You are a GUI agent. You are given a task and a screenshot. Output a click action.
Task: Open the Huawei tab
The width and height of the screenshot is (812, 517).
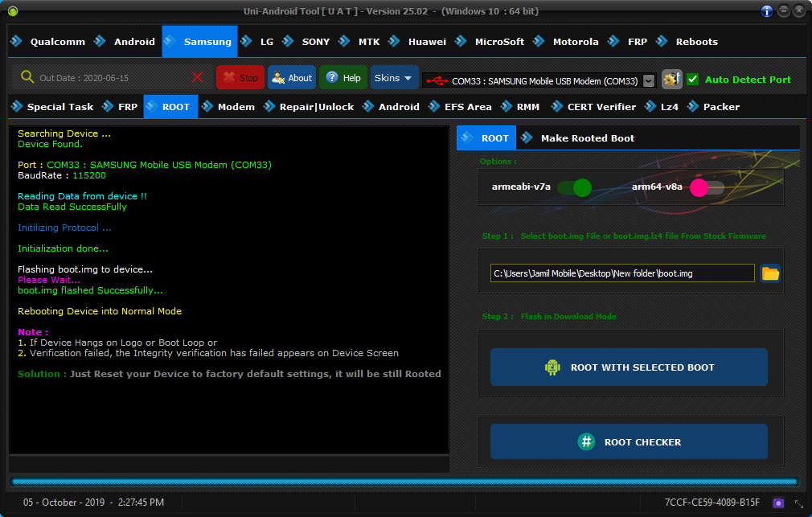coord(417,42)
